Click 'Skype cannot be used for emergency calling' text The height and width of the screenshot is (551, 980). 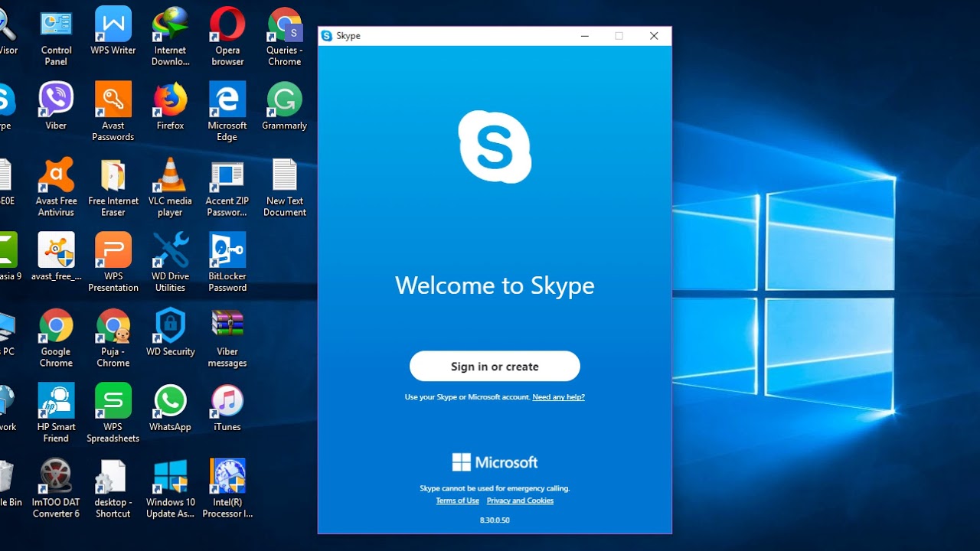coord(495,488)
